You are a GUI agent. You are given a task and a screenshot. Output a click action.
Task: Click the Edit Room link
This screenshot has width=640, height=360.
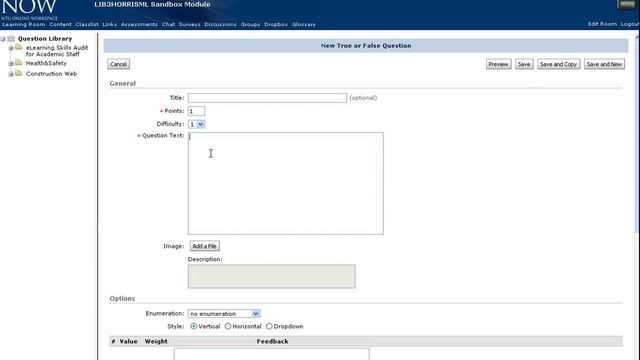[602, 24]
